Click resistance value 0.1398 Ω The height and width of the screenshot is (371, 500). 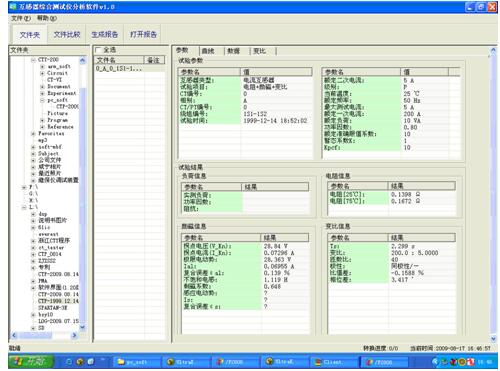[405, 195]
